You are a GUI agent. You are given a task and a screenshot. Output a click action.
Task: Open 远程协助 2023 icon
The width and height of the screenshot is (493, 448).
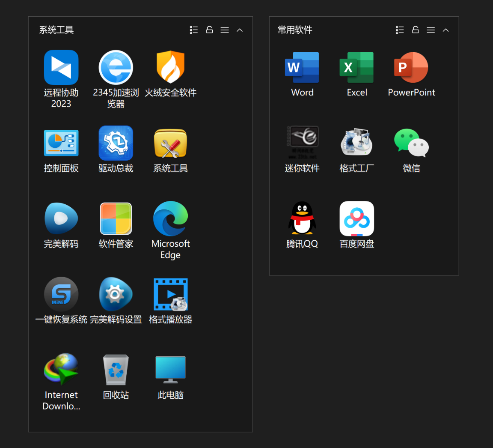pos(61,67)
